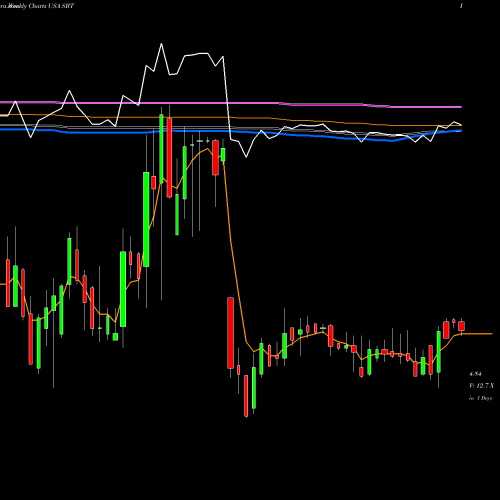Click the '4.84' price value label
Screen dimensions: 500x500
[x=475, y=374]
